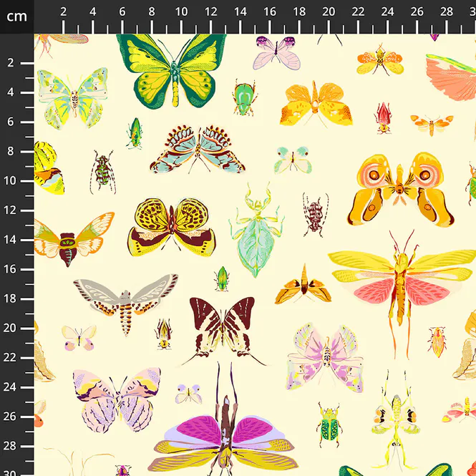This screenshot has width=476, height=476.
Task: Select the 18 mark on horizontal ruler
Action: (x=299, y=12)
